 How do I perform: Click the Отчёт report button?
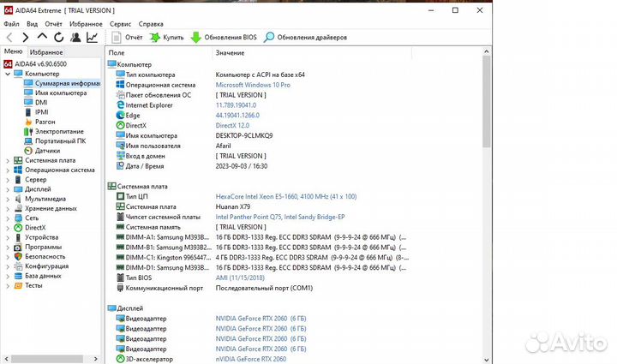pos(127,38)
